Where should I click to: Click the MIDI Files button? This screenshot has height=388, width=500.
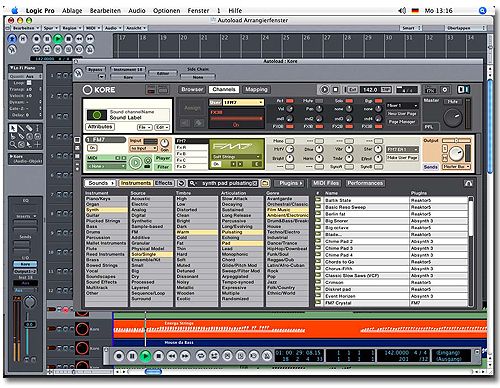[326, 183]
